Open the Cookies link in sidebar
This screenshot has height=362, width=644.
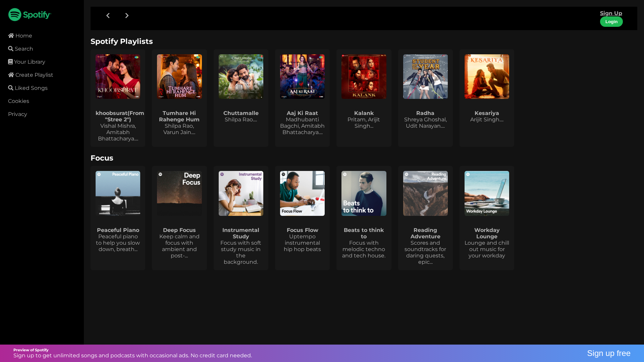pyautogui.click(x=18, y=101)
